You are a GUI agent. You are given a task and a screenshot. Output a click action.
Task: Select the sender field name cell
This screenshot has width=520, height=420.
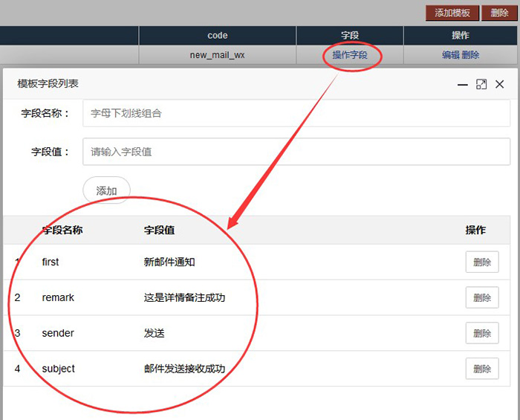pos(58,333)
